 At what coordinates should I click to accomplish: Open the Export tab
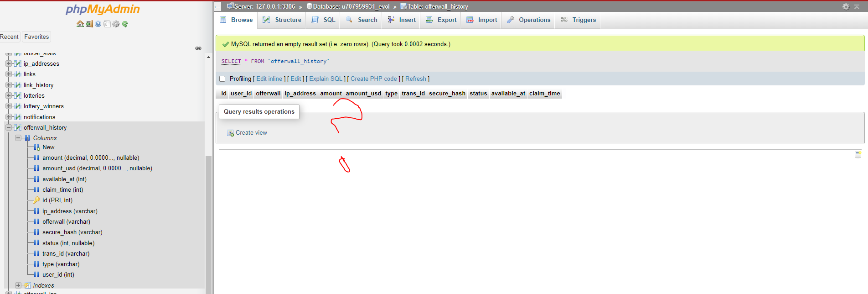(441, 20)
